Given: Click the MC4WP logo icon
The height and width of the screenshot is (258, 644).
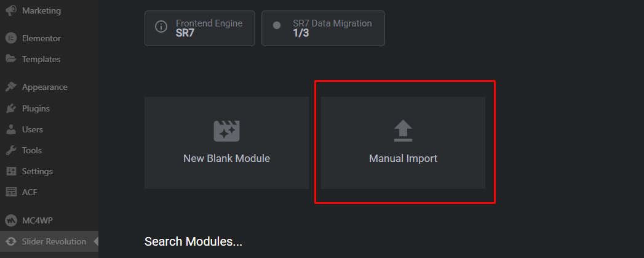Looking at the screenshot, I should [x=10, y=220].
